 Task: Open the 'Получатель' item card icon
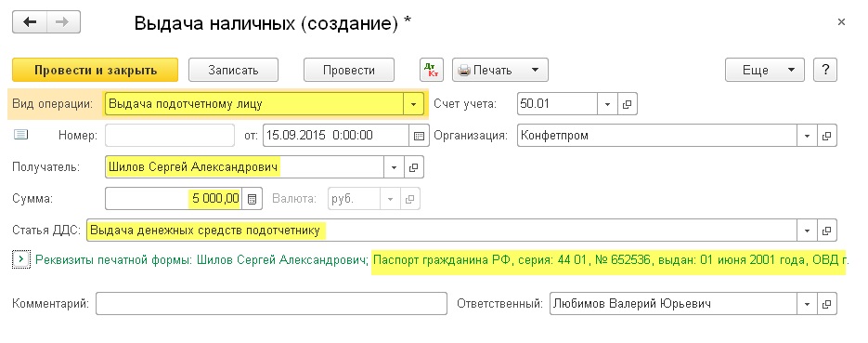[413, 167]
